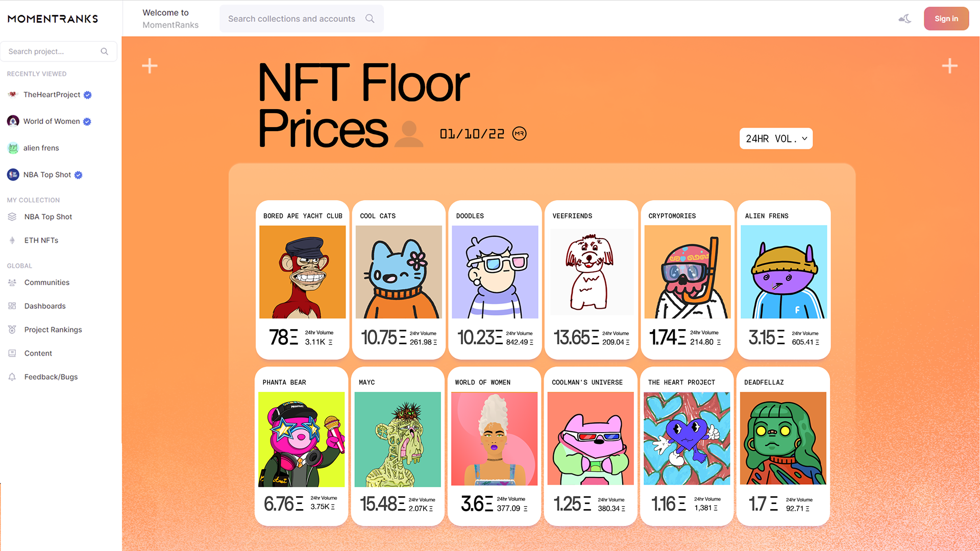
Task: Click the Sign in button
Action: [946, 19]
